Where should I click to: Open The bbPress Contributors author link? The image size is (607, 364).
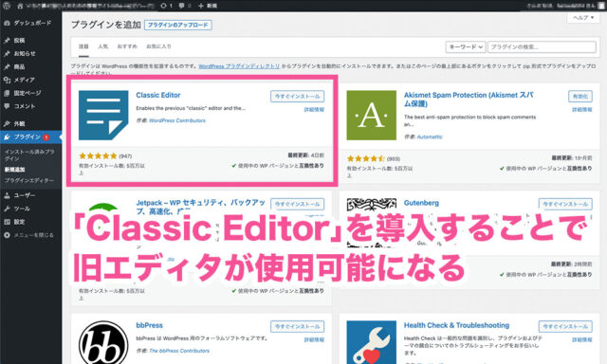click(x=179, y=351)
